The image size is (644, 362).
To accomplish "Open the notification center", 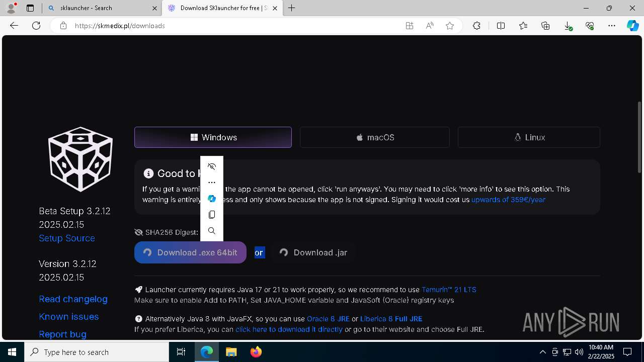I will pyautogui.click(x=627, y=352).
